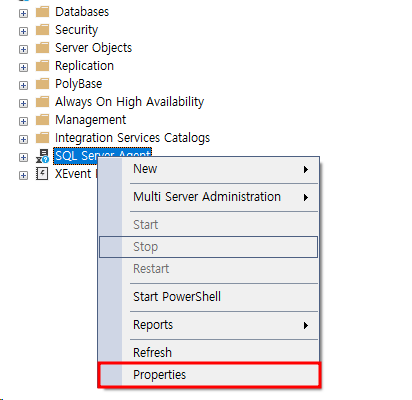Choose Stop in context menu
This screenshot has height=400, width=412.
pyautogui.click(x=208, y=247)
